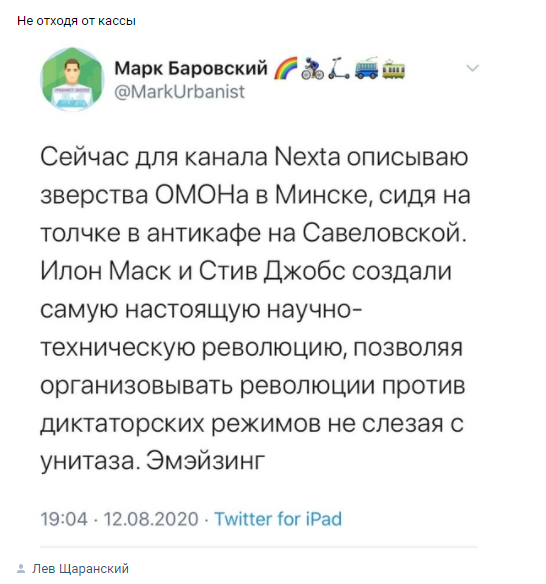Image resolution: width=546 pixels, height=584 pixels.
Task: Open the Twitter for iPad source link
Action: (278, 519)
